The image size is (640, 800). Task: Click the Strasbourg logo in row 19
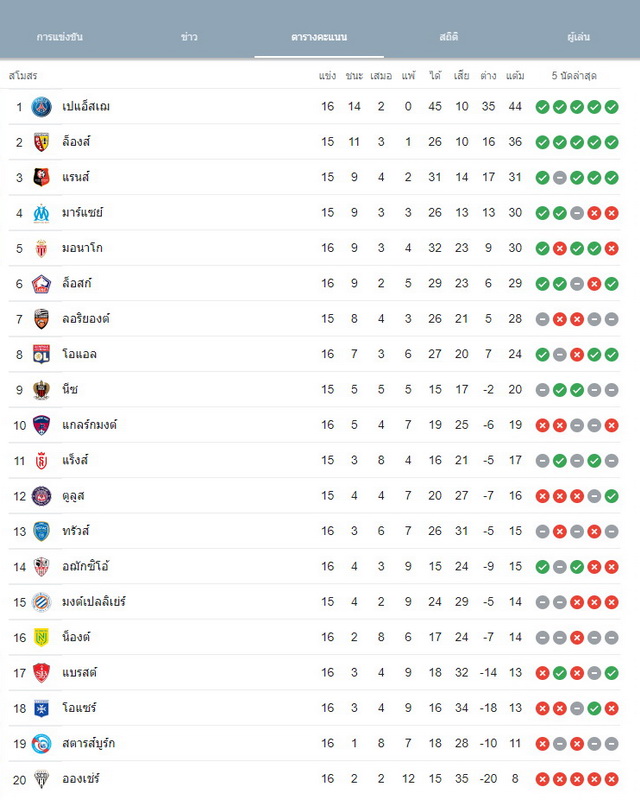pyautogui.click(x=41, y=743)
